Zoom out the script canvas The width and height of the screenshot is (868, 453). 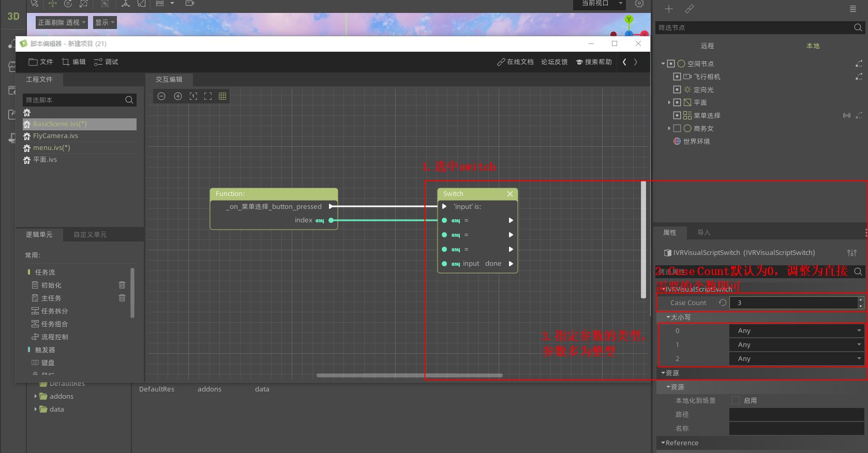coord(161,96)
